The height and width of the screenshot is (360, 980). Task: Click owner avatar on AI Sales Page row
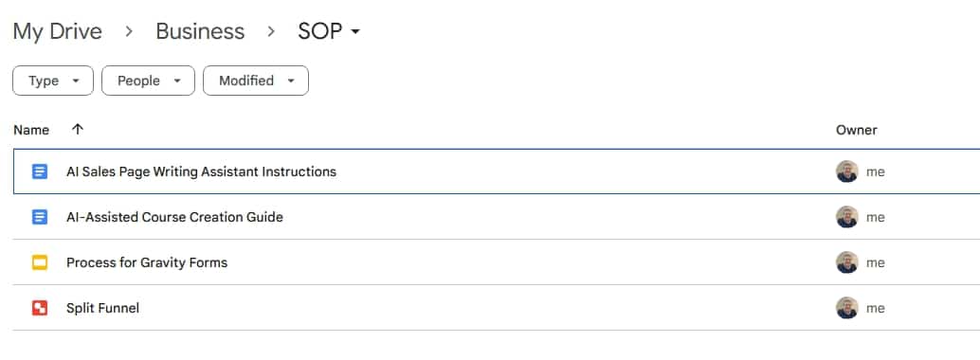[x=847, y=171]
